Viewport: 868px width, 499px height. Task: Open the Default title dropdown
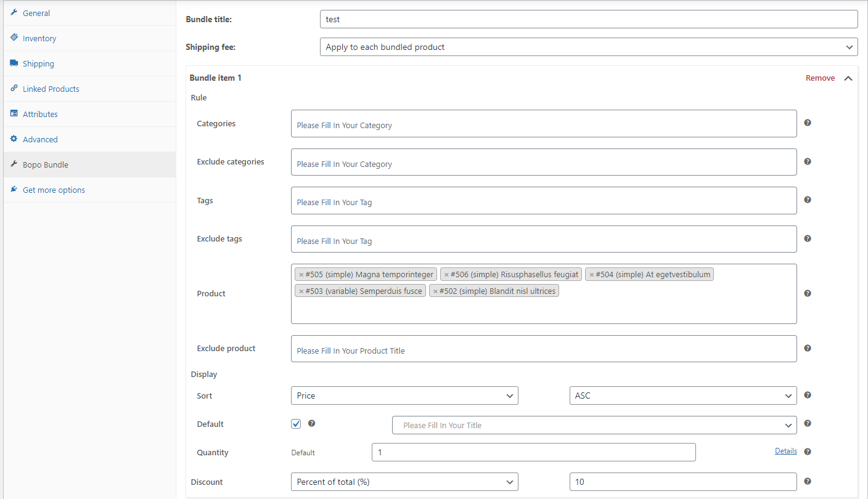594,425
